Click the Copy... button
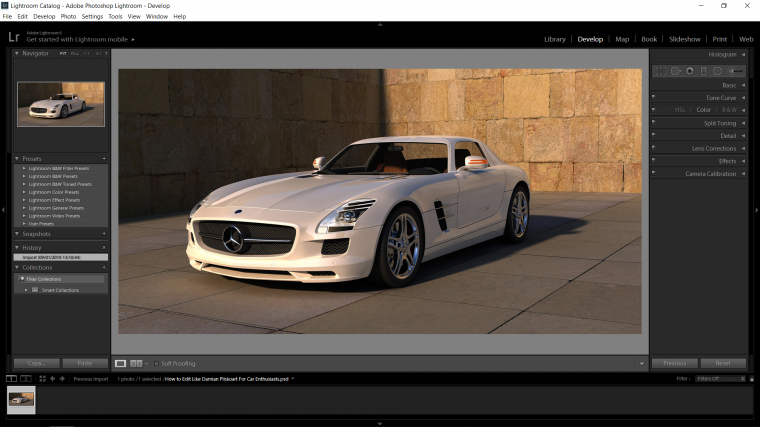760x427 pixels. point(36,363)
